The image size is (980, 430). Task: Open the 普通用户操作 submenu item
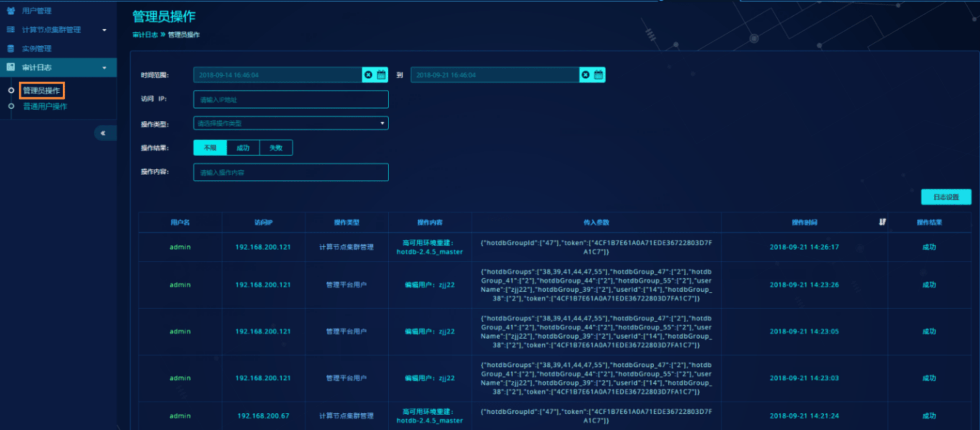point(45,106)
